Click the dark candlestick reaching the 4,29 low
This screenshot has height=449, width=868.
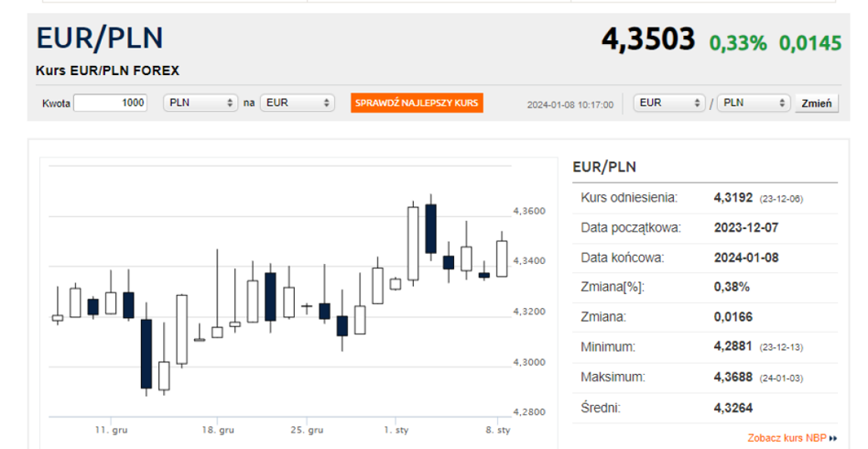coord(146,354)
